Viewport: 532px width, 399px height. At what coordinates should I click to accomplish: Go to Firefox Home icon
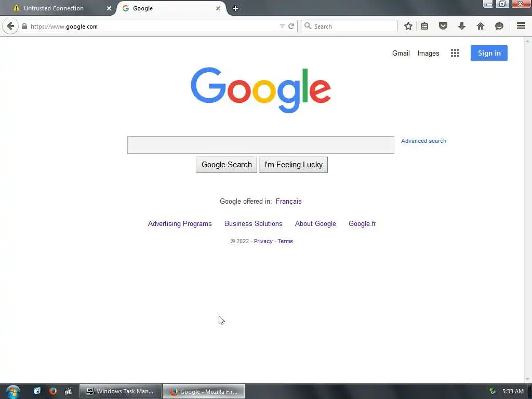(481, 26)
